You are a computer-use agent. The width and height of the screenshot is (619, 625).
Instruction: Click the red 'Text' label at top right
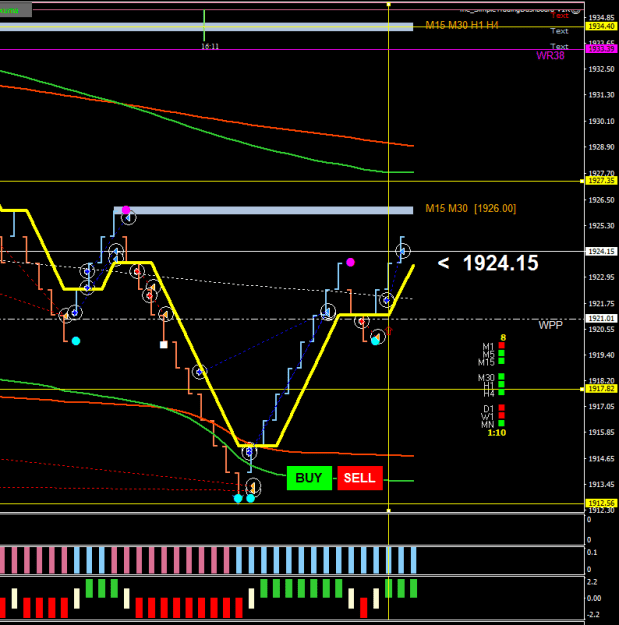[x=560, y=16]
